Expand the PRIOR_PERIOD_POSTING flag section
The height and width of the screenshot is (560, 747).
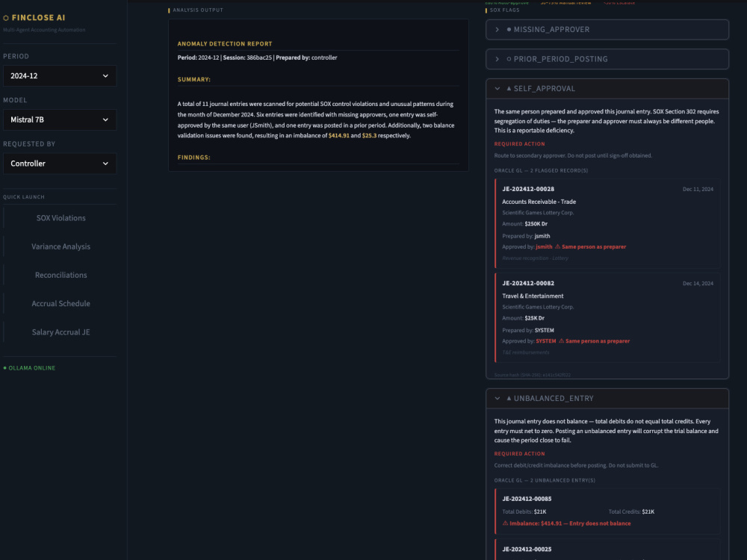point(607,59)
